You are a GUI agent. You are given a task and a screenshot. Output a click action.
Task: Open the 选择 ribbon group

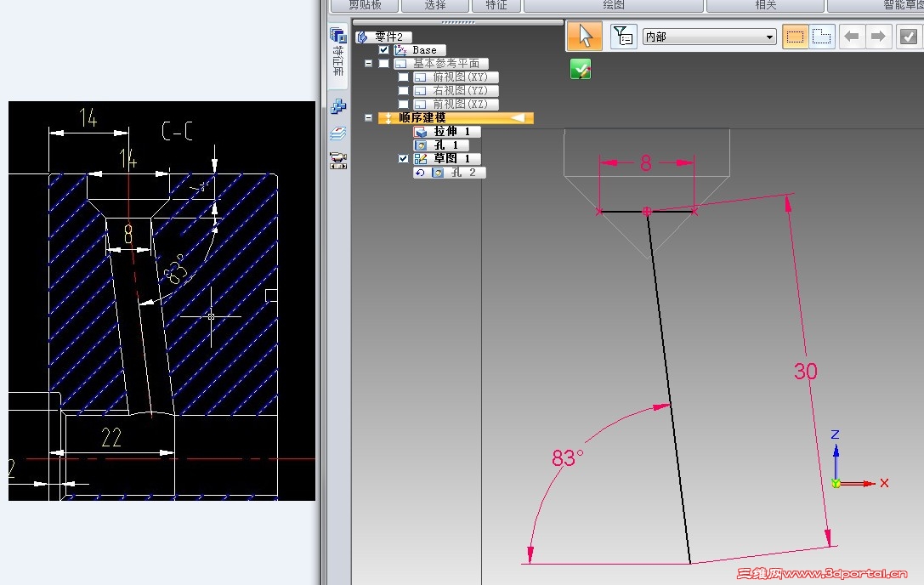click(x=435, y=5)
